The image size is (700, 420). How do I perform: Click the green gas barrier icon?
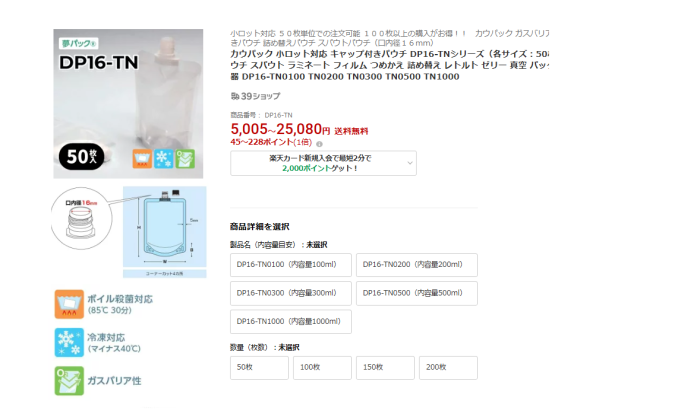tap(69, 381)
